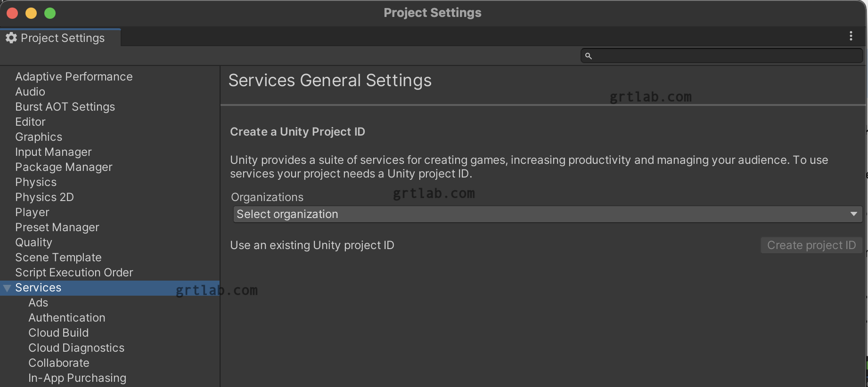Select Cloud Build in sidebar
Image resolution: width=868 pixels, height=387 pixels.
point(58,332)
